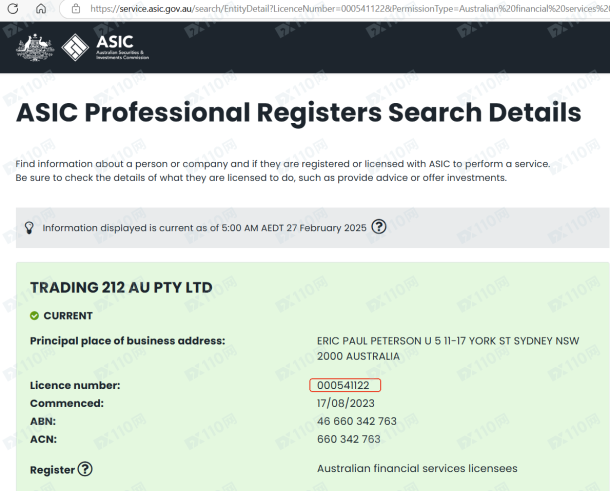Open help icon next to Register label
The height and width of the screenshot is (491, 610).
(x=85, y=469)
